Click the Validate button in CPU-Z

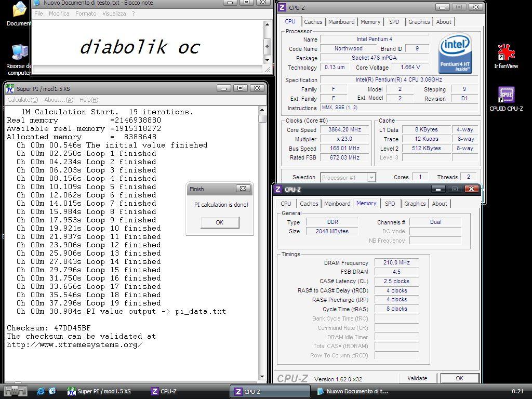click(x=417, y=378)
